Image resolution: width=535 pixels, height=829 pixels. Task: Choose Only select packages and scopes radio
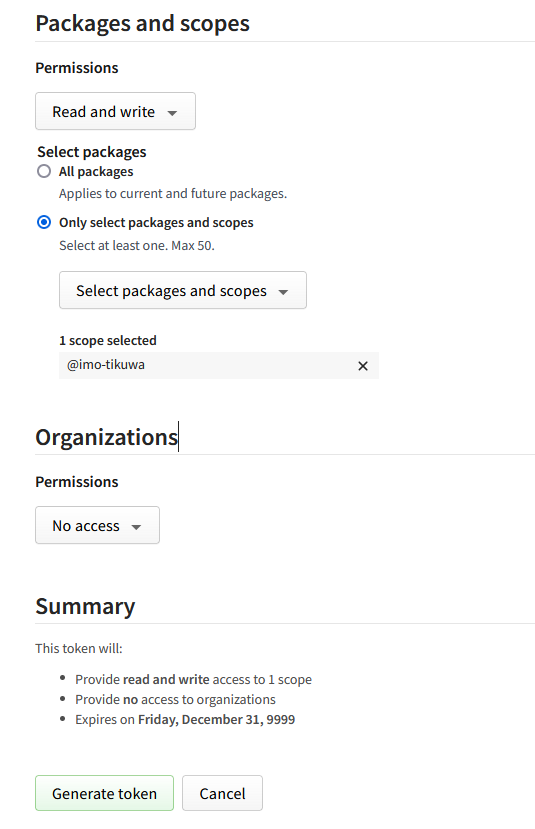tap(44, 222)
